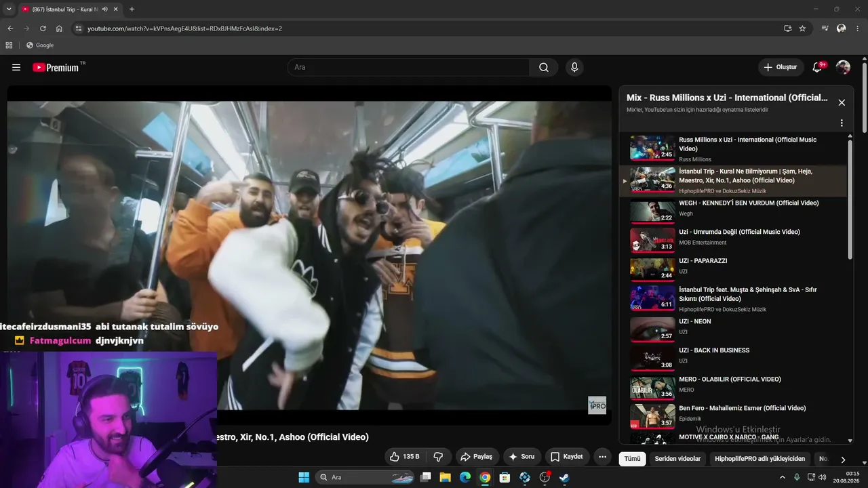Image resolution: width=868 pixels, height=488 pixels.
Task: Bookmark this page with star icon
Action: point(802,28)
